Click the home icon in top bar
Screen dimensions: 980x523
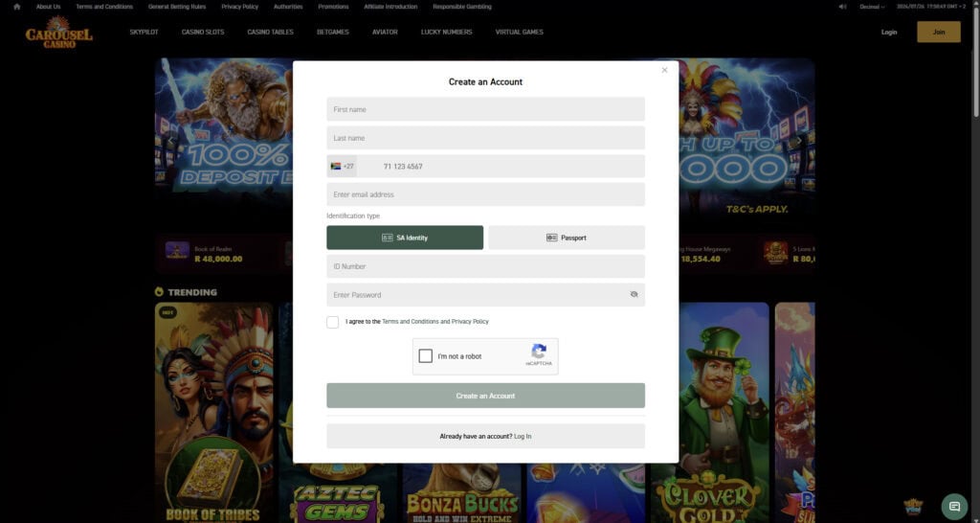tap(17, 7)
